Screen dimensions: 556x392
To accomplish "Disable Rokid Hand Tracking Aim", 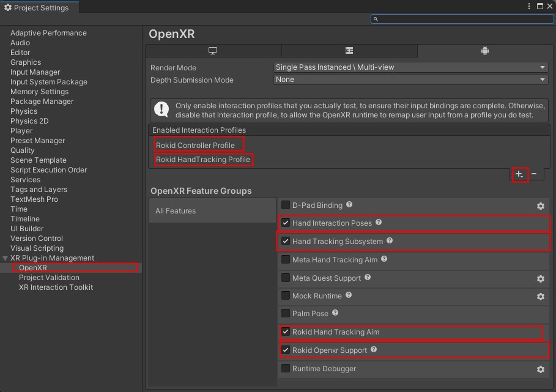I will tap(286, 331).
